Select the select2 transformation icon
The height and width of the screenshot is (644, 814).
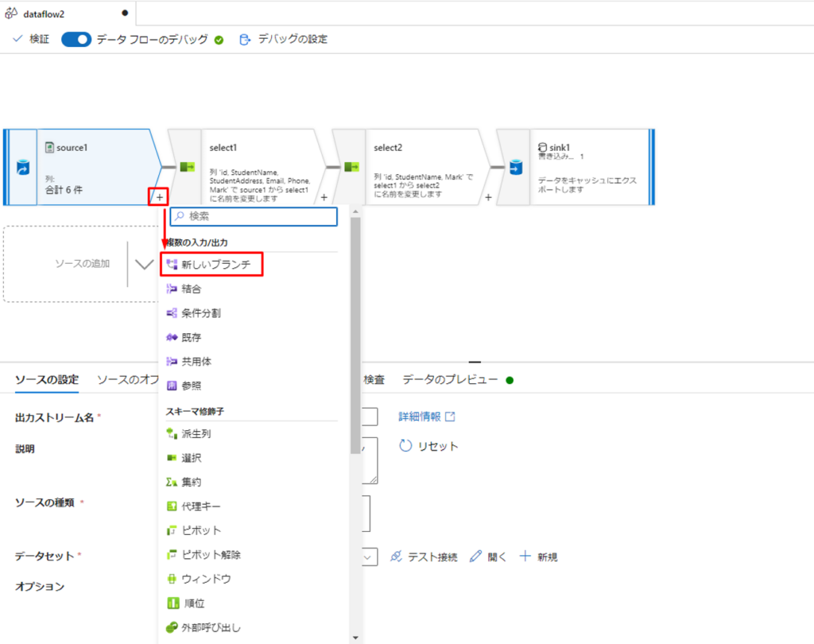coord(351,167)
